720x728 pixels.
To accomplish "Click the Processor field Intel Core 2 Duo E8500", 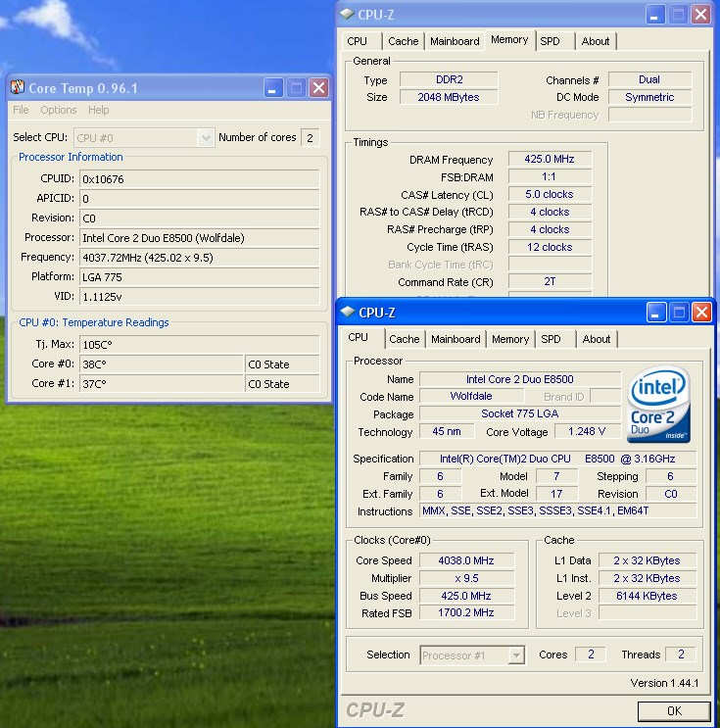I will click(200, 238).
